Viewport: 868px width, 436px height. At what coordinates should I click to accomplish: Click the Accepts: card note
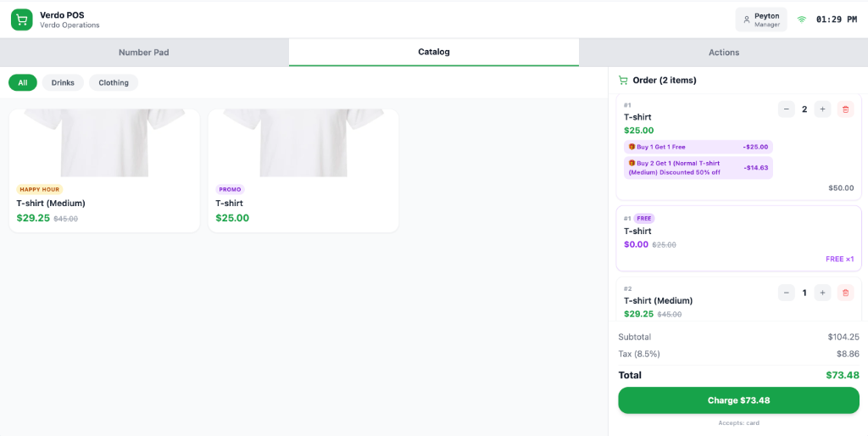738,422
